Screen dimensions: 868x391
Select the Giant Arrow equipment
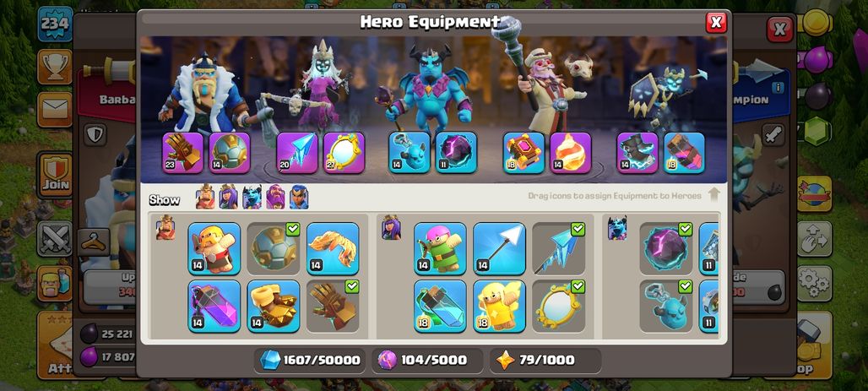point(499,248)
